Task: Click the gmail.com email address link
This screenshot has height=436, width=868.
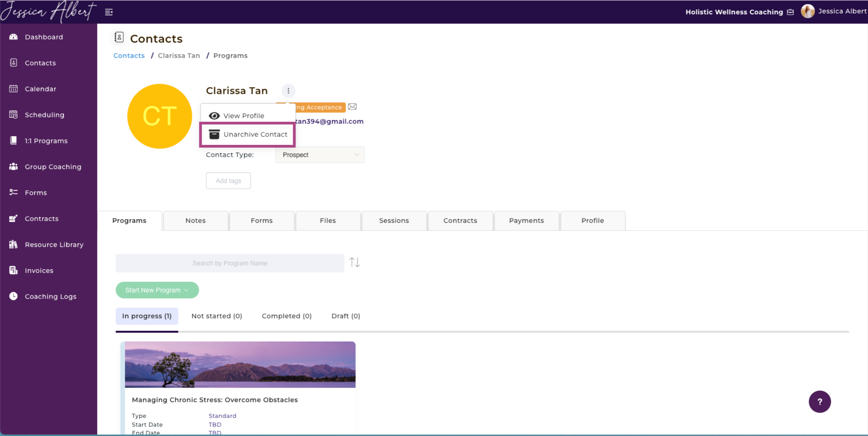Action: coord(330,121)
